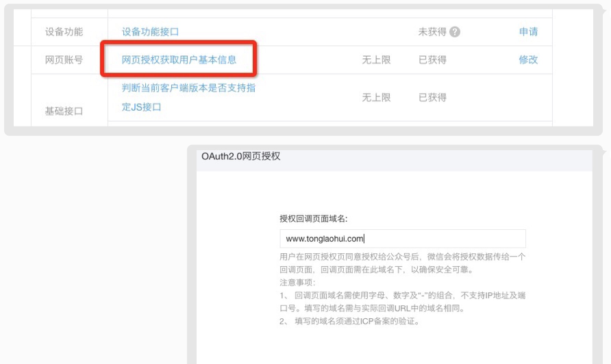Select the 基础接口 category cell
The width and height of the screenshot is (611, 364).
point(64,110)
